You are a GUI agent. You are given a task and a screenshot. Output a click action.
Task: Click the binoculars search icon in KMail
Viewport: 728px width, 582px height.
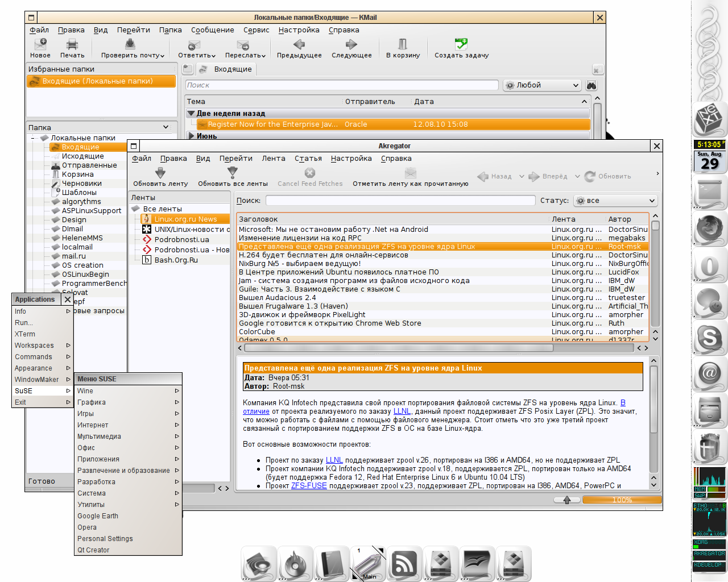coord(591,85)
